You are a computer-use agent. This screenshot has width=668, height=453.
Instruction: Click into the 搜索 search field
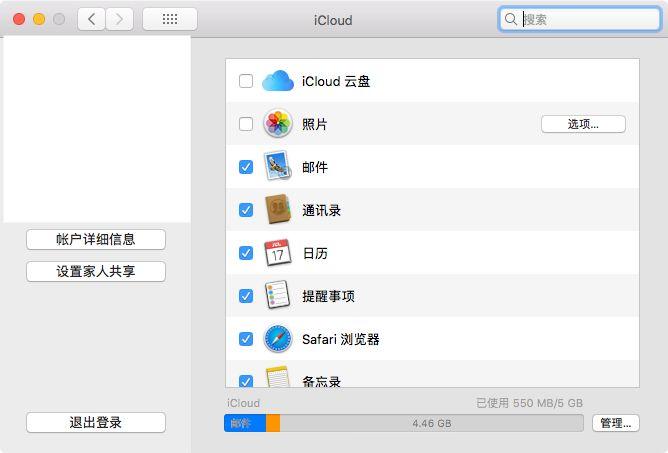click(579, 19)
